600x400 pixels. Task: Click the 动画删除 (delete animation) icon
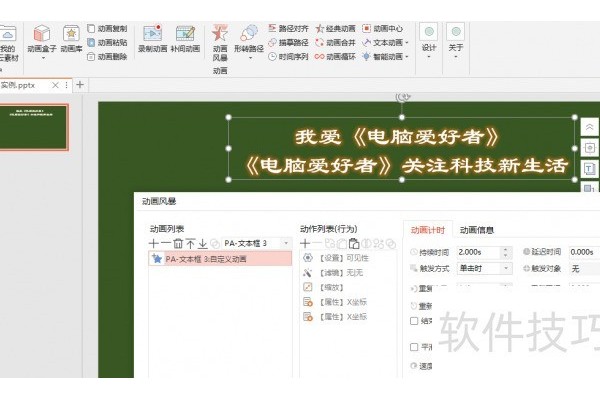click(x=91, y=57)
